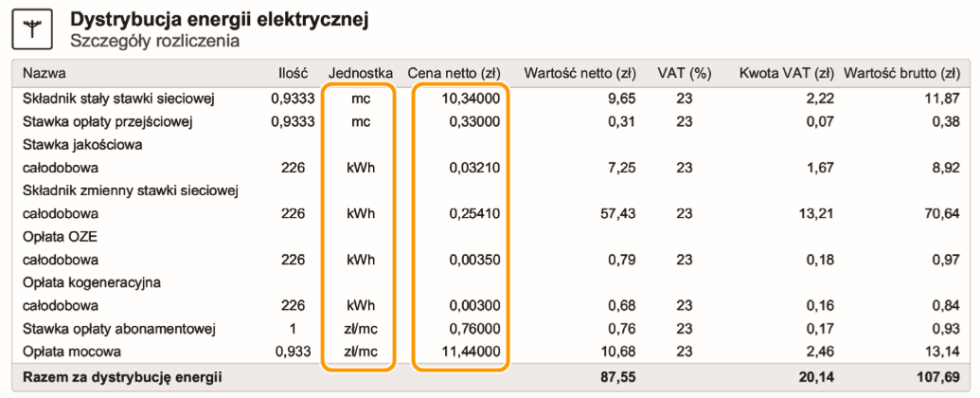Select VAT amount 0,07
Screen dimensions: 980x398
click(820, 122)
